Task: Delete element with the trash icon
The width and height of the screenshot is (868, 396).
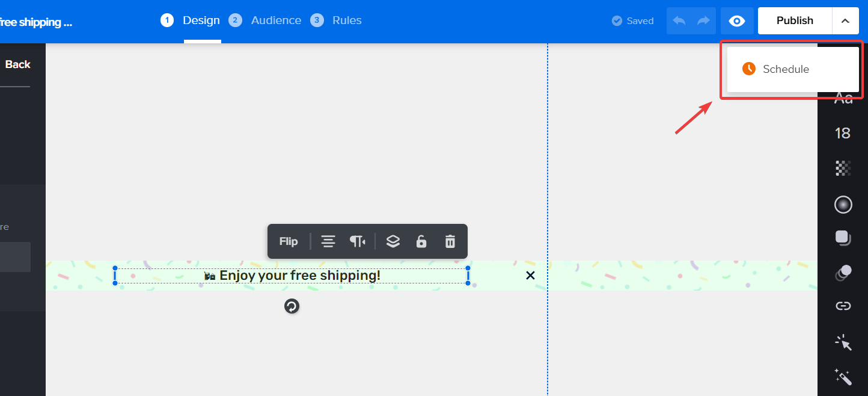Action: coord(450,241)
